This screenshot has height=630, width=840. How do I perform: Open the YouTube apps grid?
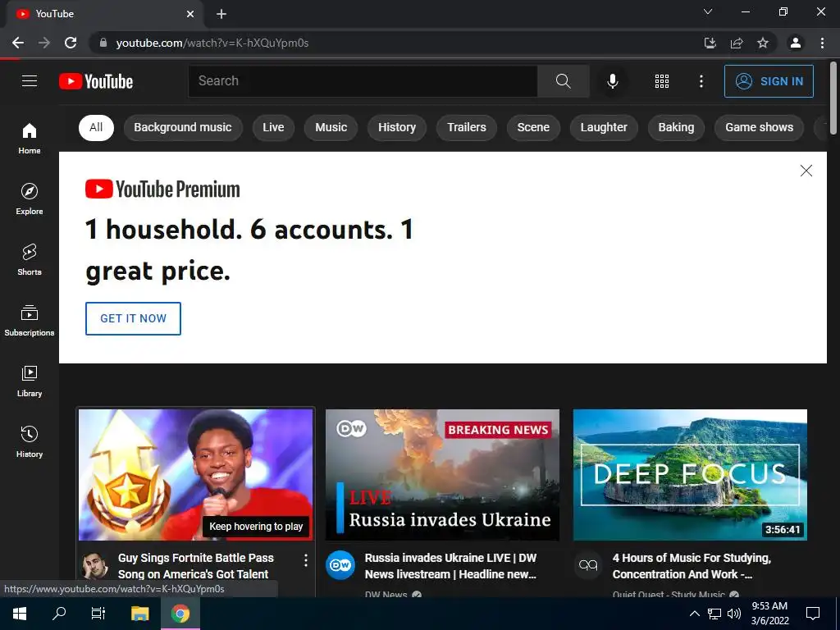click(x=662, y=81)
